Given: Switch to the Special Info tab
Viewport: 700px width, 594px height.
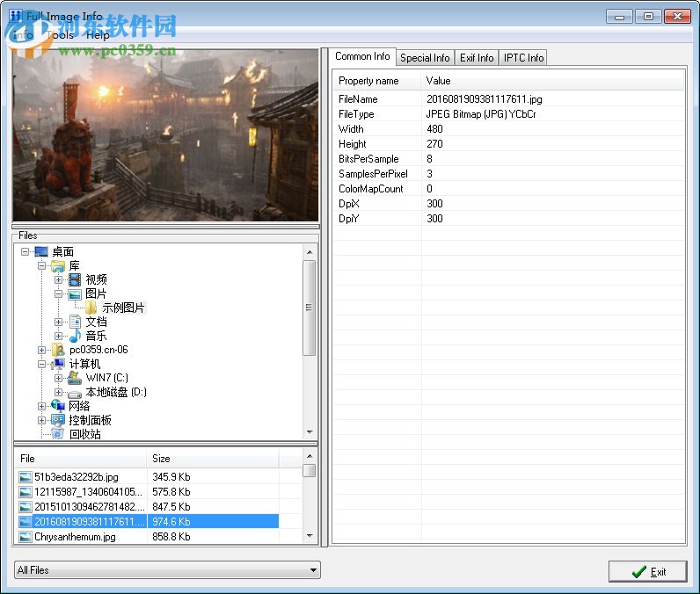Looking at the screenshot, I should click(425, 58).
